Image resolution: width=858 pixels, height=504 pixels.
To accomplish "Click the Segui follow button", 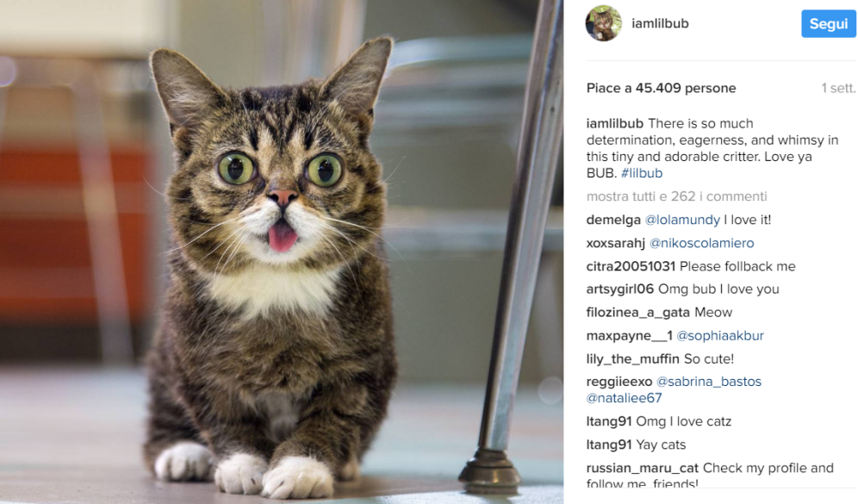I will point(829,24).
